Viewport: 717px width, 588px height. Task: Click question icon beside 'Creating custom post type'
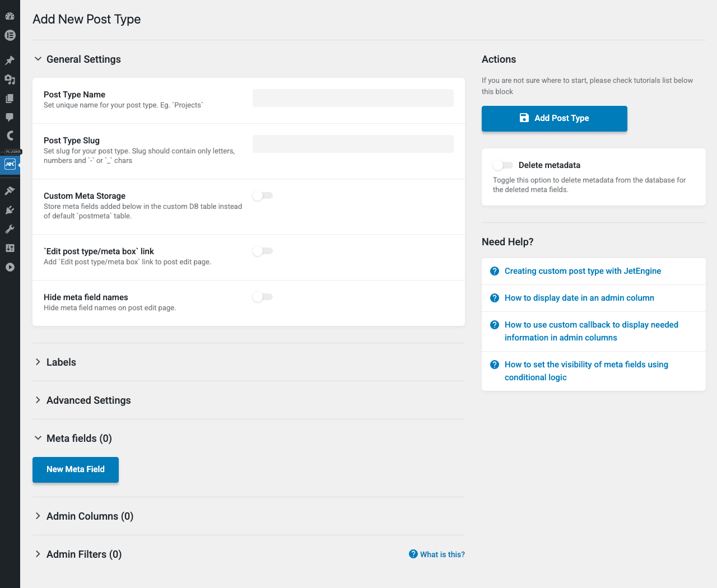(x=495, y=271)
